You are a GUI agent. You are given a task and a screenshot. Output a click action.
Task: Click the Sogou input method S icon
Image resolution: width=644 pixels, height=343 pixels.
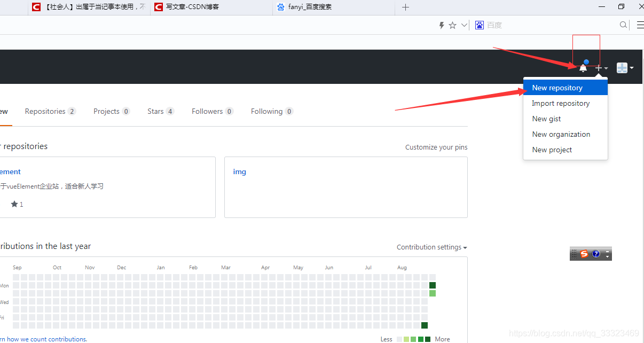584,254
